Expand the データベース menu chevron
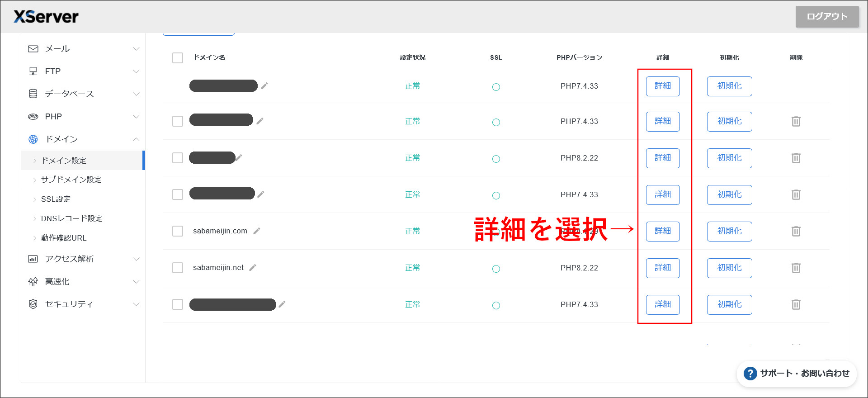This screenshot has width=868, height=398. coord(136,94)
